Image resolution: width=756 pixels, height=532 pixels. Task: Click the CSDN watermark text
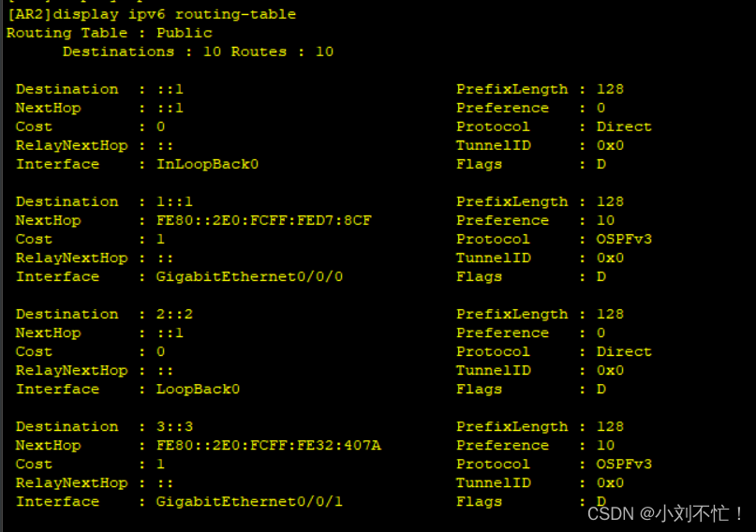pos(666,513)
